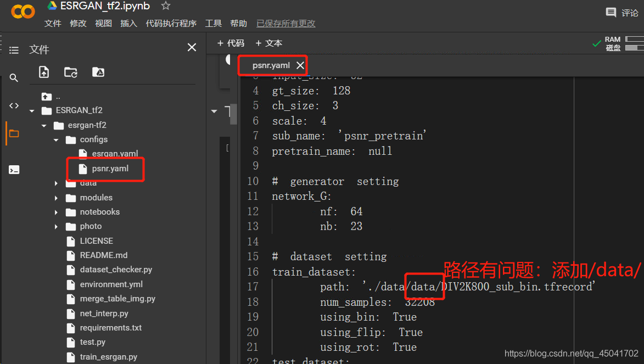Open the 工具 menu

pos(213,24)
